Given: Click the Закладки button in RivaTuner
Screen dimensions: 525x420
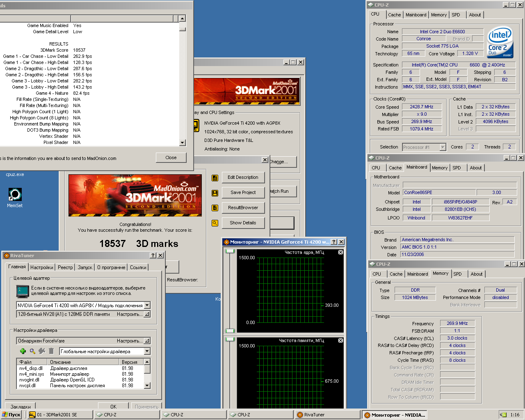Looking at the screenshot, I should tap(21, 406).
